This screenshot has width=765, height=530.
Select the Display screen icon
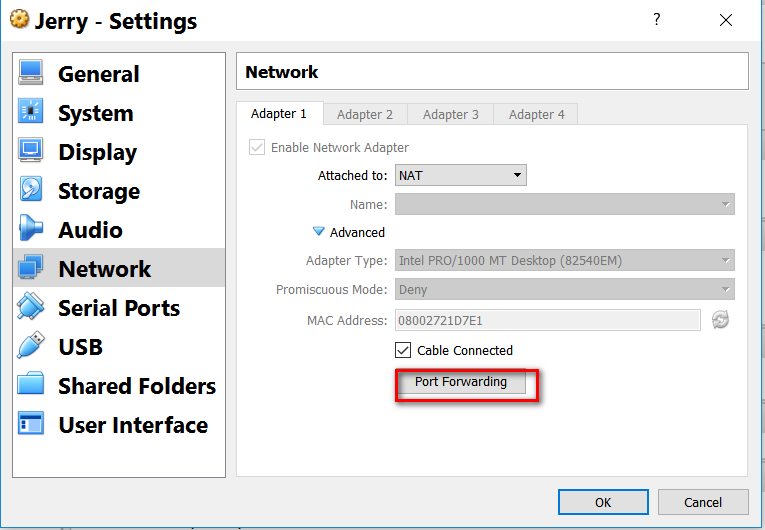point(31,152)
